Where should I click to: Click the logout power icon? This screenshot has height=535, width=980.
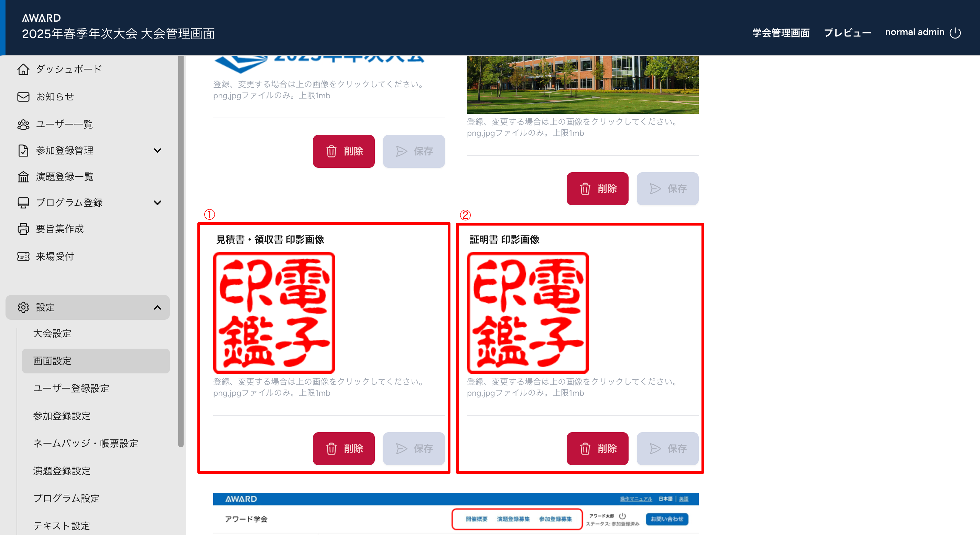tap(955, 33)
